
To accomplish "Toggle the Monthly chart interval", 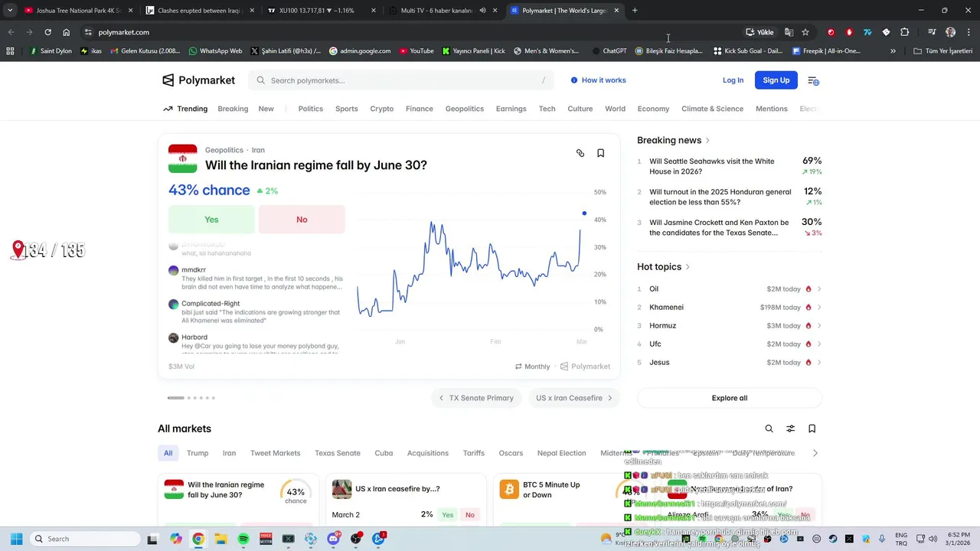I will point(532,367).
